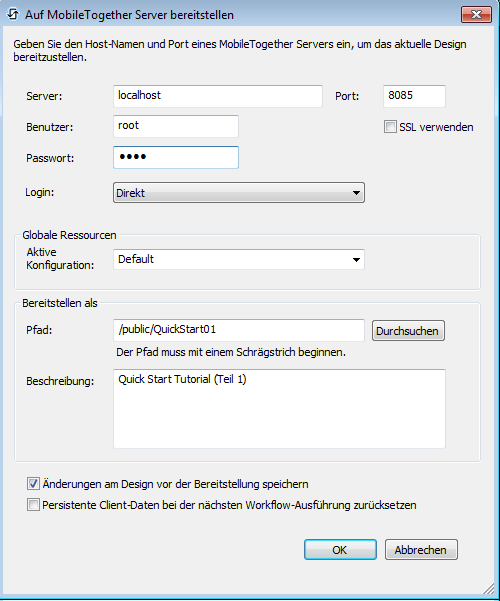Expand the Aktive Konfiguration dropdown
The height and width of the screenshot is (601, 500).
(x=238, y=259)
